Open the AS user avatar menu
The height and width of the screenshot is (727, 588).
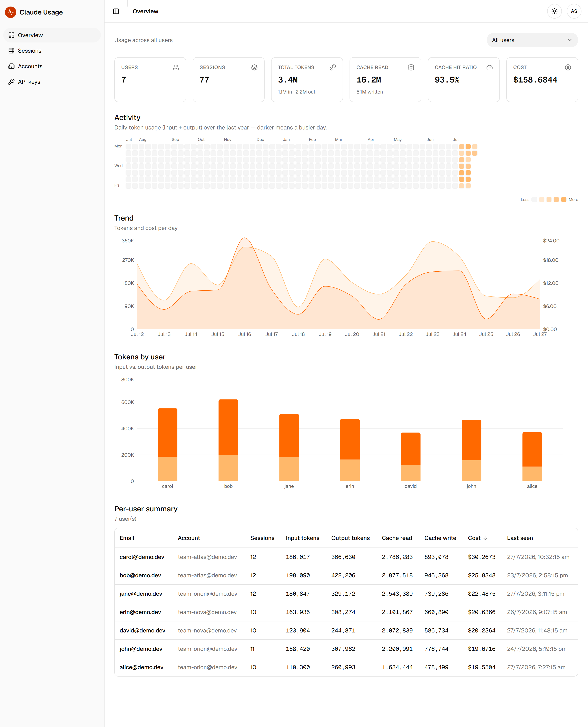click(x=574, y=11)
